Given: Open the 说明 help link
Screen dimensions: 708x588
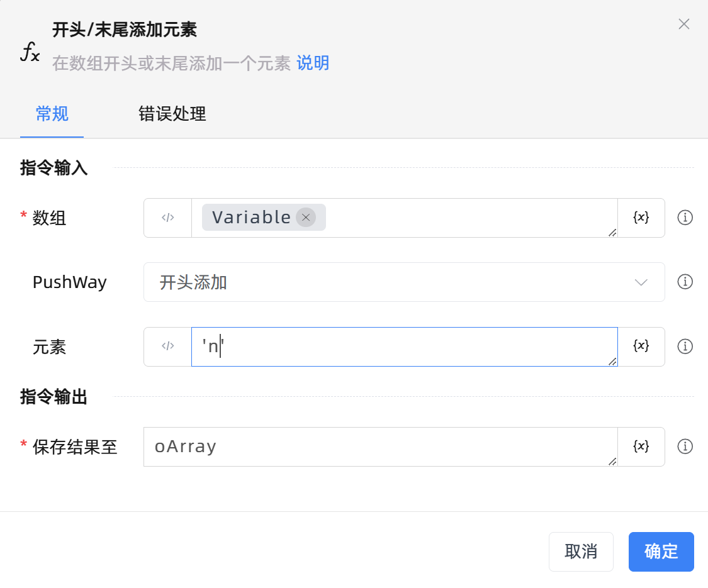Looking at the screenshot, I should [315, 63].
